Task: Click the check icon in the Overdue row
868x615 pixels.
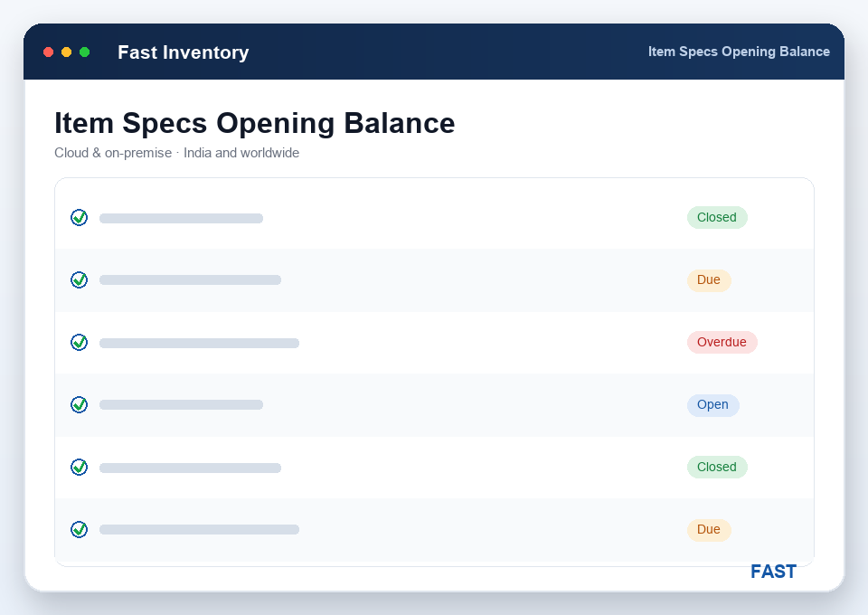Action: click(x=80, y=342)
